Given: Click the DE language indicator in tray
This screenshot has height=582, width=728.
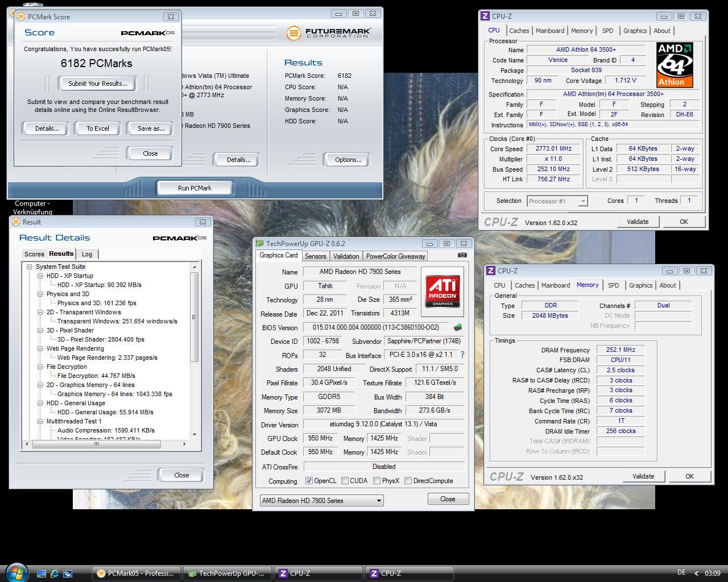Looking at the screenshot, I should click(x=681, y=573).
